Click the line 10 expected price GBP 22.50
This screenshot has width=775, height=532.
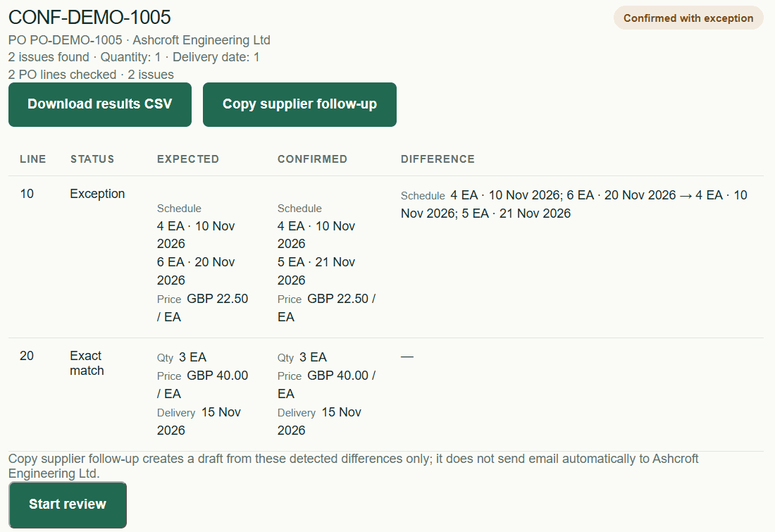click(x=203, y=307)
